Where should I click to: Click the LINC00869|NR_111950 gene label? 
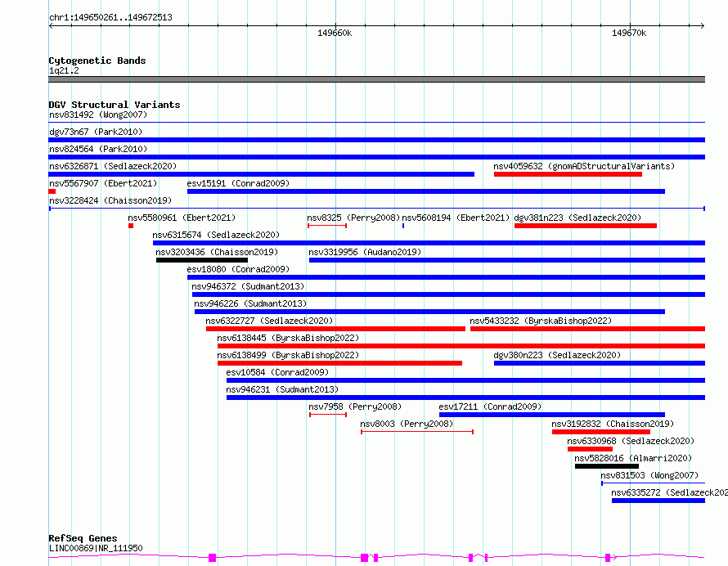pyautogui.click(x=96, y=548)
